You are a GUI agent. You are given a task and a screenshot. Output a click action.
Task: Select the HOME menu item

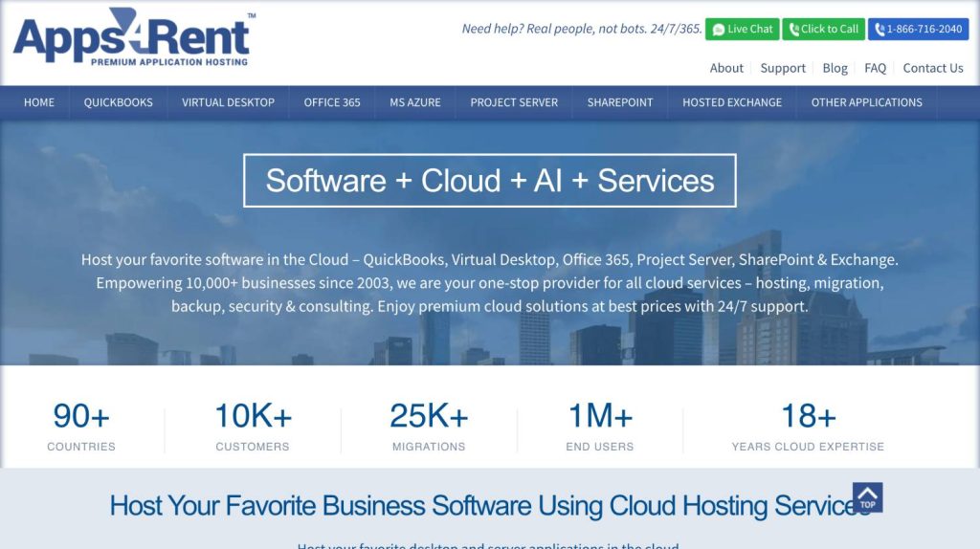click(x=38, y=102)
